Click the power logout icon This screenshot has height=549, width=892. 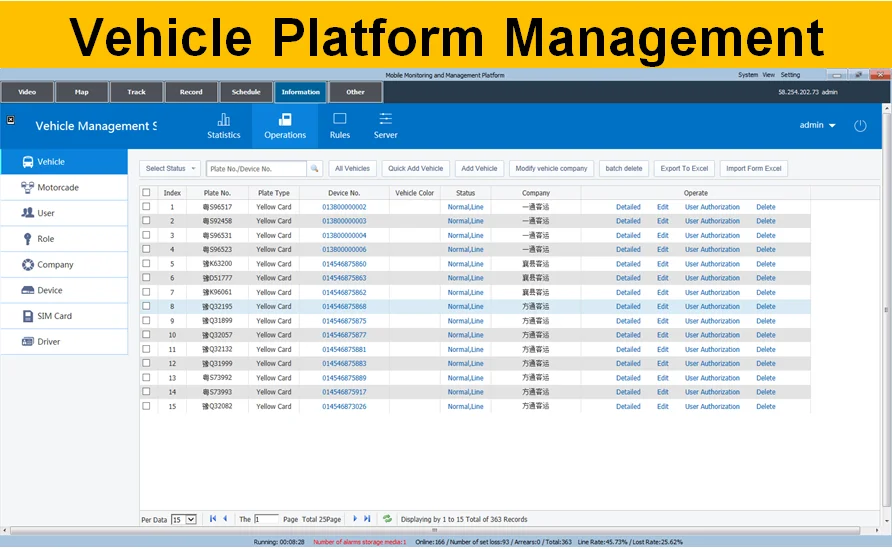pyautogui.click(x=860, y=126)
